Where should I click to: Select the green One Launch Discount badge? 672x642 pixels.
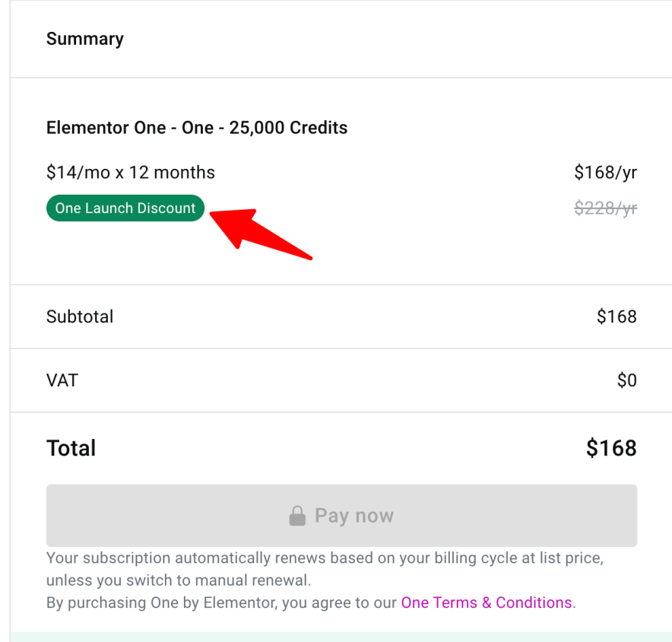point(125,208)
